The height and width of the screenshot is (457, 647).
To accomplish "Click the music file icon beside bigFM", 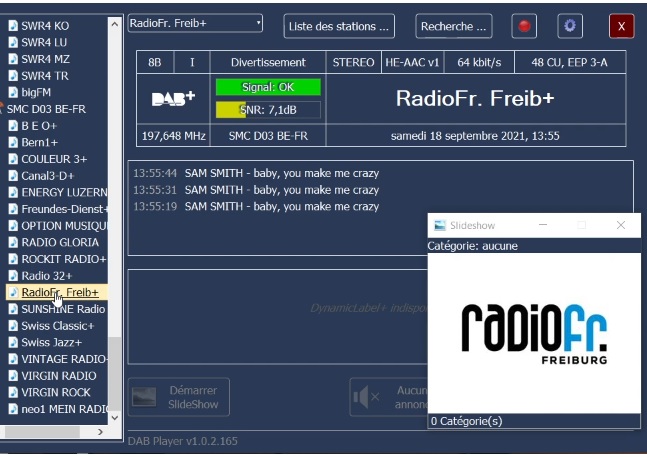I will tap(13, 92).
